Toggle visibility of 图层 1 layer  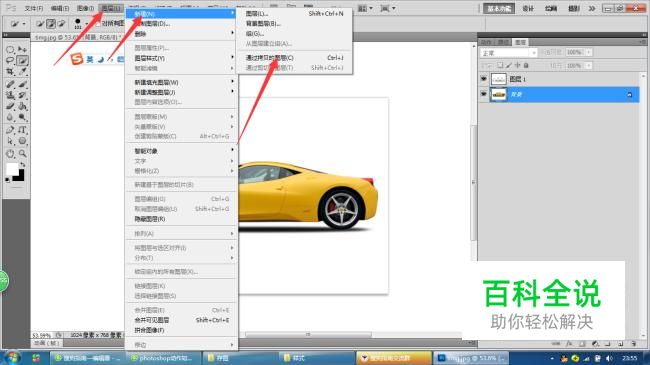tap(483, 79)
